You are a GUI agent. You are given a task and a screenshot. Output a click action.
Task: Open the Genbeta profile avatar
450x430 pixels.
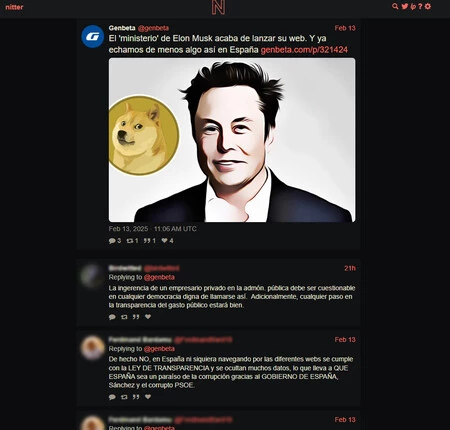(x=93, y=36)
